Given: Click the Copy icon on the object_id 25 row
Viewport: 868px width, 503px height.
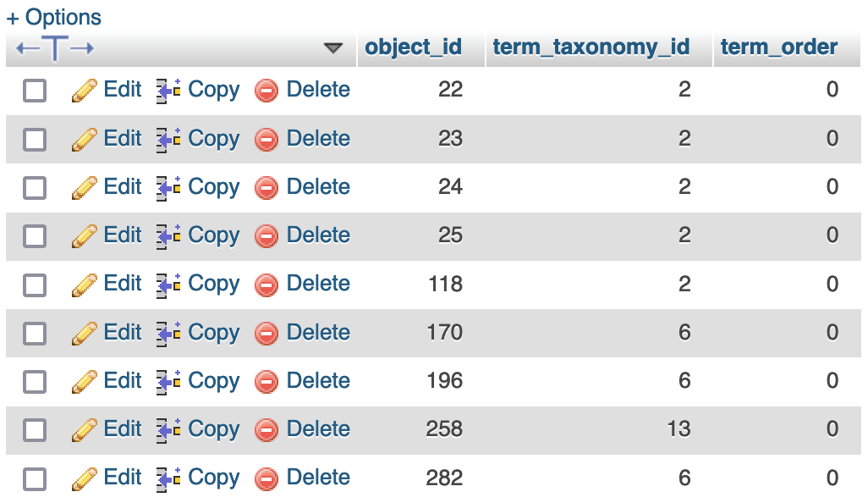Looking at the screenshot, I should click(x=166, y=235).
